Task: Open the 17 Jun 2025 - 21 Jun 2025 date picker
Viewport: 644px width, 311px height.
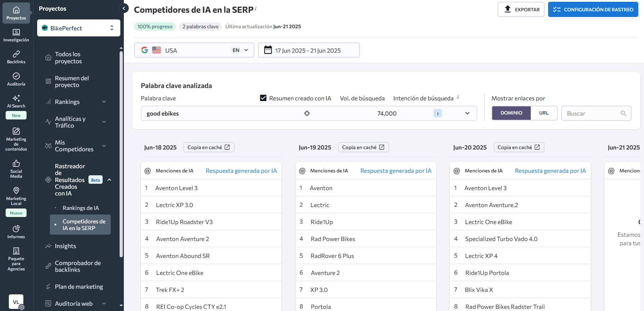Action: 309,50
